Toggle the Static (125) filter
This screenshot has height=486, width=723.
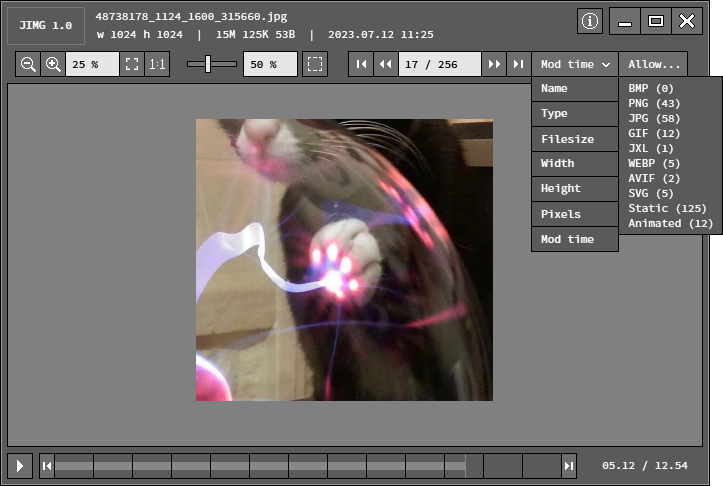(667, 208)
